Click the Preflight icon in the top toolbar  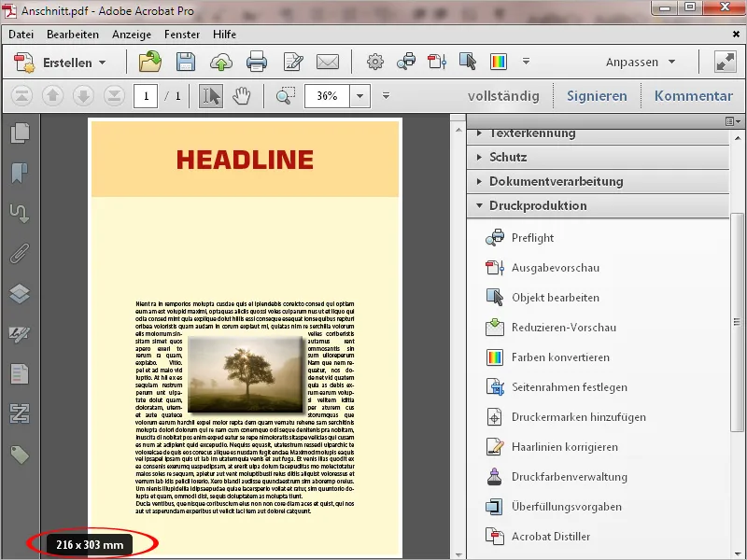[406, 62]
